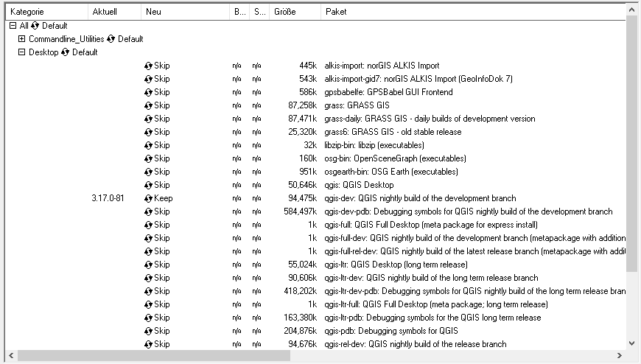The image size is (641, 364).
Task: Cycle the Commandline_Utilities Default action icon
Action: tap(111, 39)
